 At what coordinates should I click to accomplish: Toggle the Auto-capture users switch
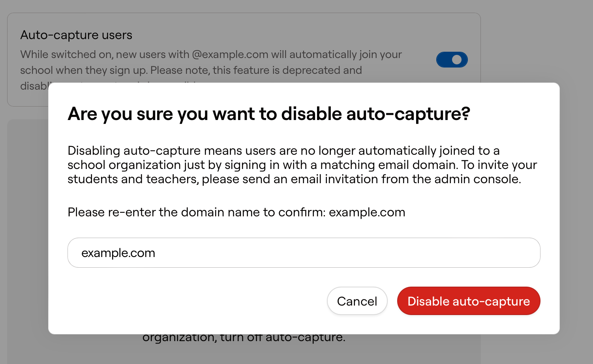(452, 60)
